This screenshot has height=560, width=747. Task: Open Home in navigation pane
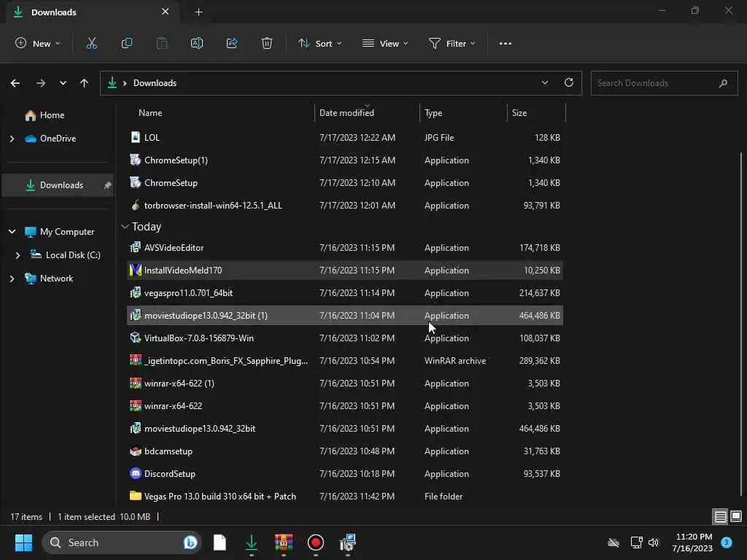tap(52, 114)
